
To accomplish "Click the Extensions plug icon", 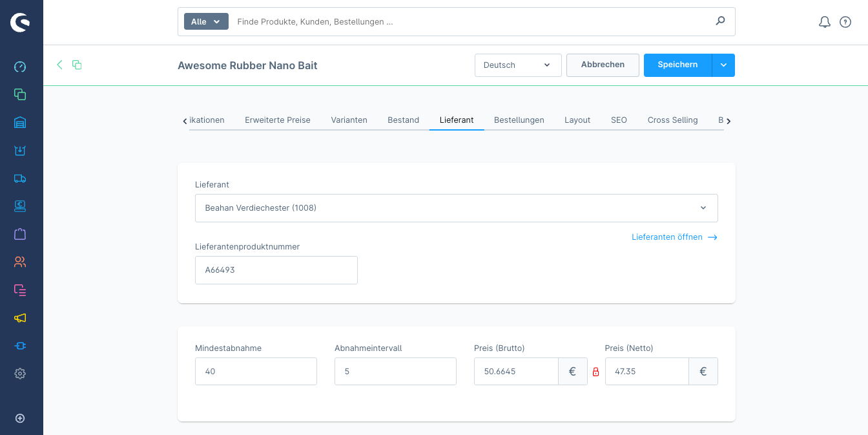I will (20, 346).
